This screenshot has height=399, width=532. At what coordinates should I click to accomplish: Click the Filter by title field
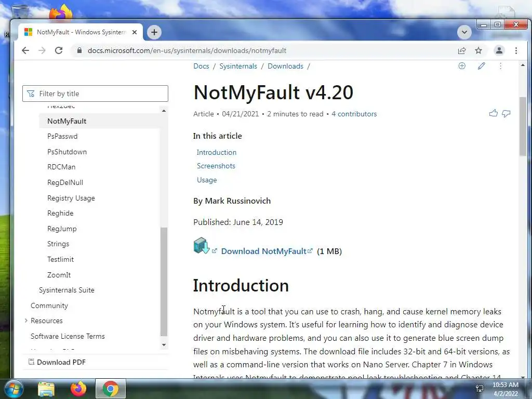[x=96, y=94]
